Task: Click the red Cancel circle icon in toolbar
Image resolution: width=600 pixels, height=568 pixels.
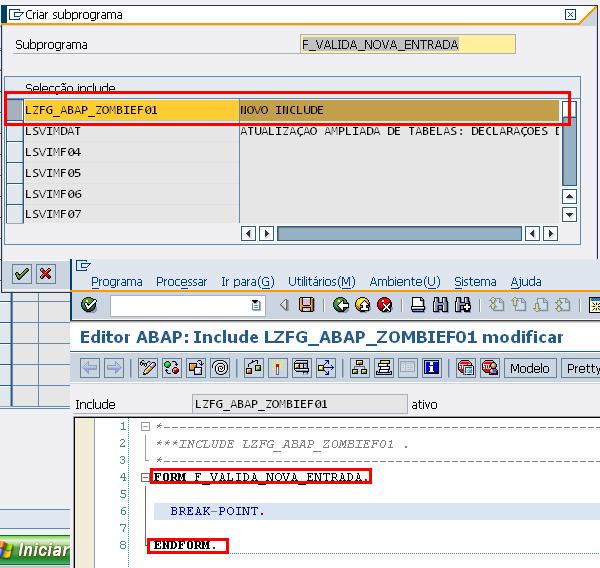Action: [384, 305]
